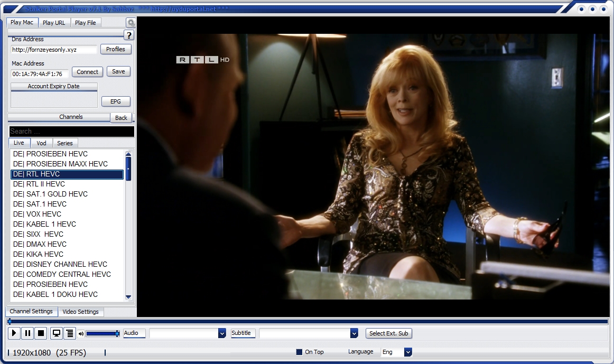Toggle the On Top checkbox
Viewport: 614px width, 364px height.
tap(299, 352)
